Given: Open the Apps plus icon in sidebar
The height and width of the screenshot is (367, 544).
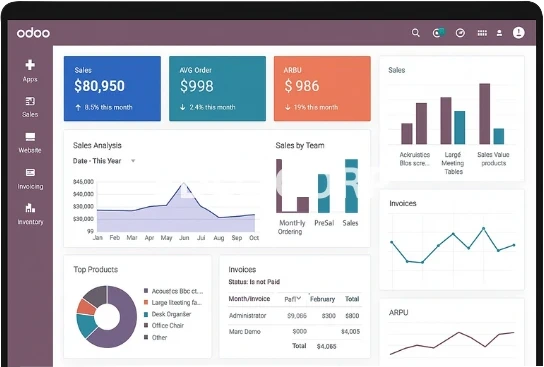Looking at the screenshot, I should (30, 65).
